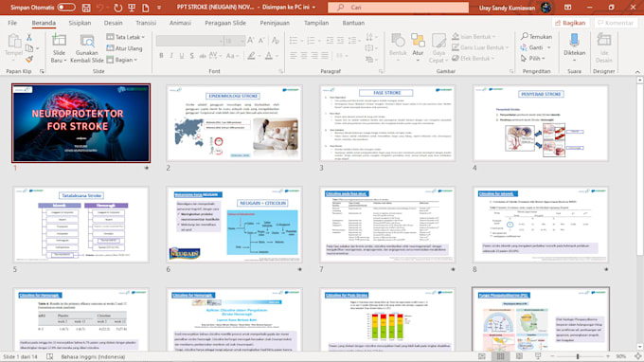Click the text highlight color pen

(251, 56)
